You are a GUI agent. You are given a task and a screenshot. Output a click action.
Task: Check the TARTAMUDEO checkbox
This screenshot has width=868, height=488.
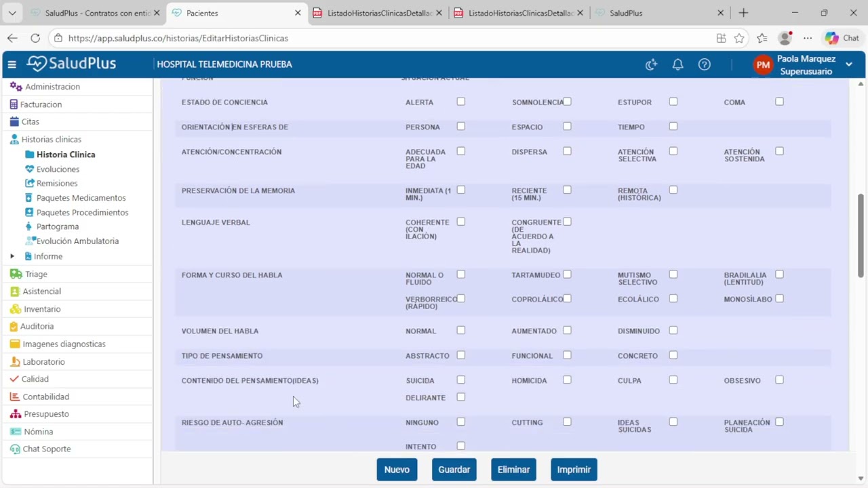[x=567, y=274]
